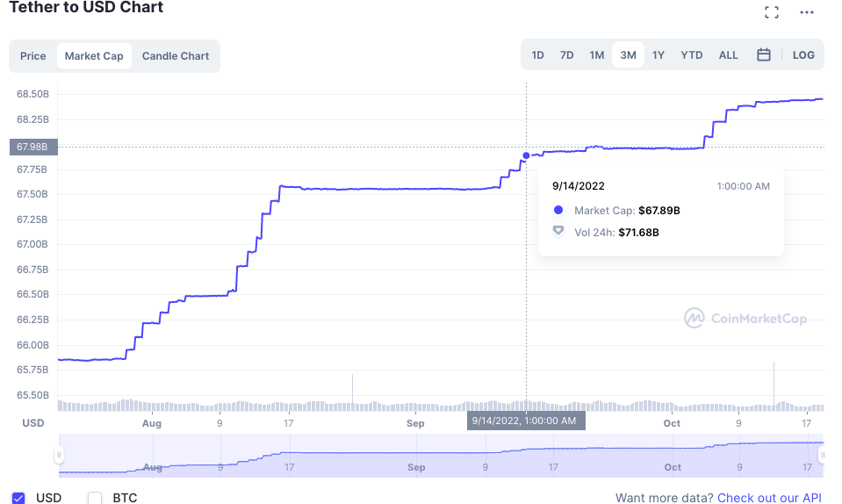Image resolution: width=842 pixels, height=504 pixels.
Task: Click the 9/14/2022 date axis label
Action: (526, 421)
